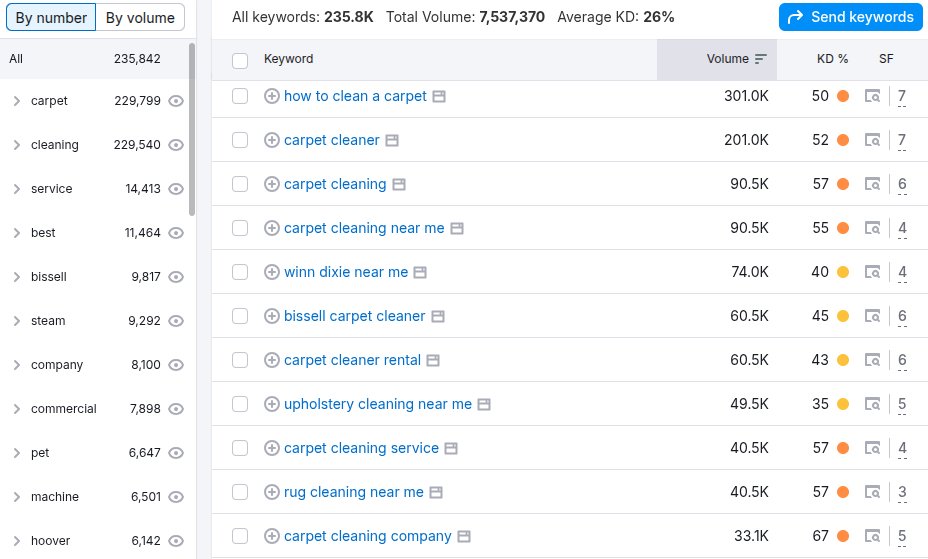Viewport: 928px width, 559px height.
Task: Click the plus icon beside 'how to clean a carpet'
Action: [271, 96]
